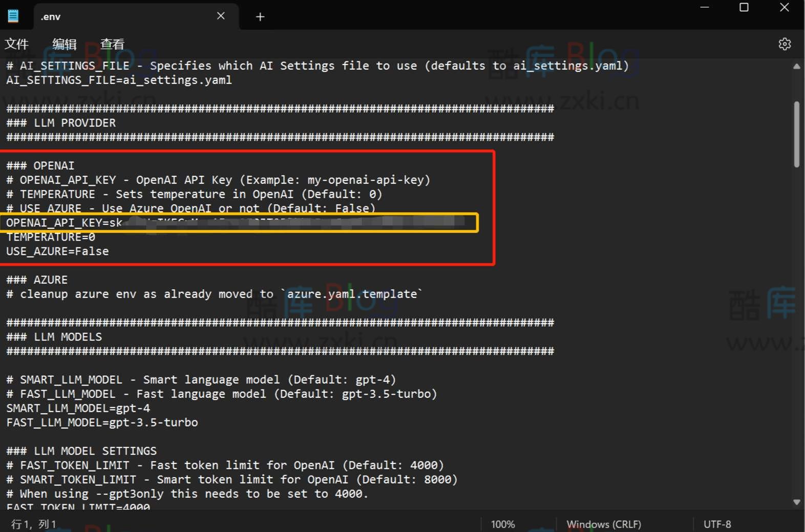805x532 pixels.
Task: Open Notepad settings gear icon
Action: (x=785, y=44)
